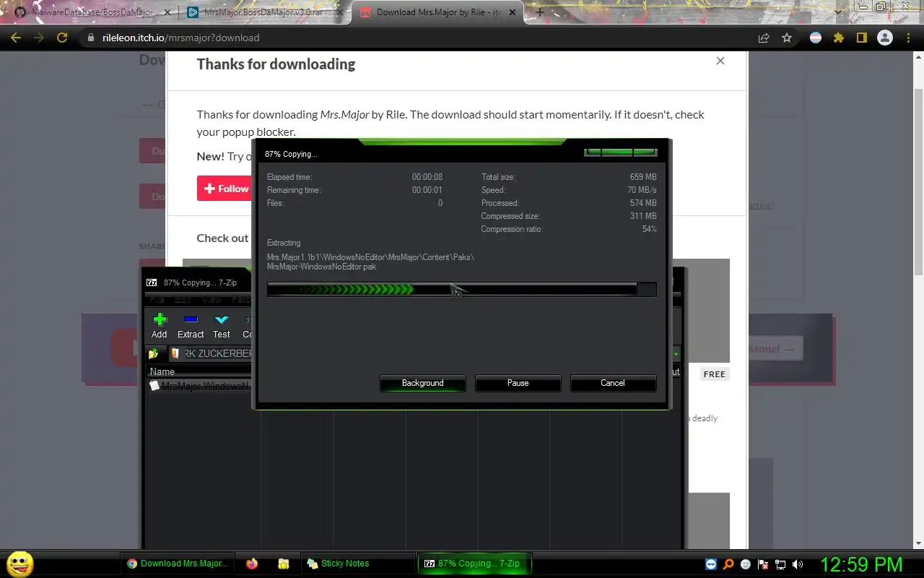Reload the page
This screenshot has height=578, width=924.
[x=62, y=38]
